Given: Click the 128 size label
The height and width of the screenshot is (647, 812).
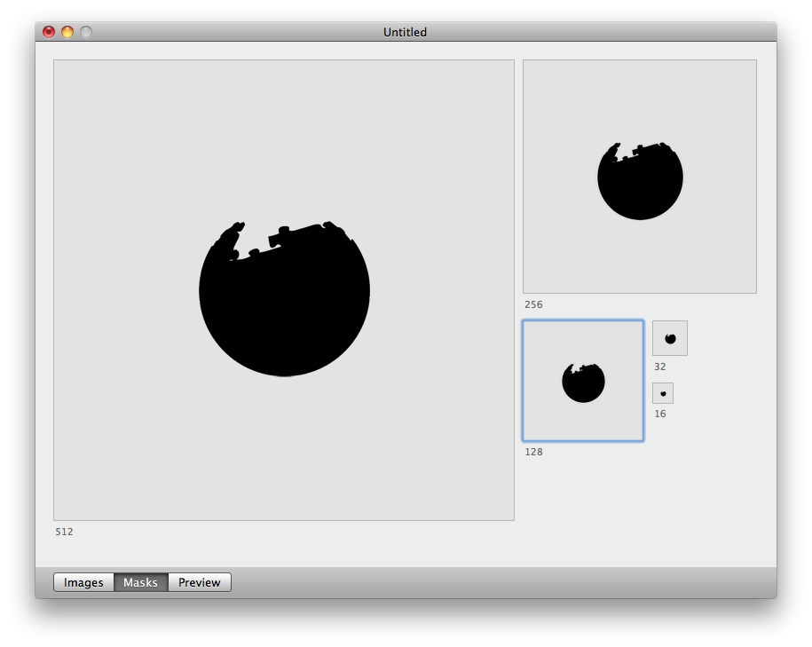Looking at the screenshot, I should pos(533,452).
